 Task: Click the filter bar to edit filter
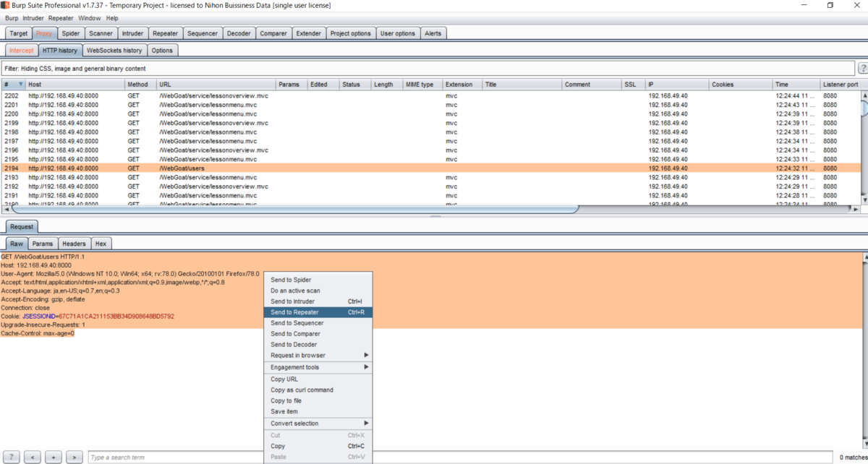(428, 69)
